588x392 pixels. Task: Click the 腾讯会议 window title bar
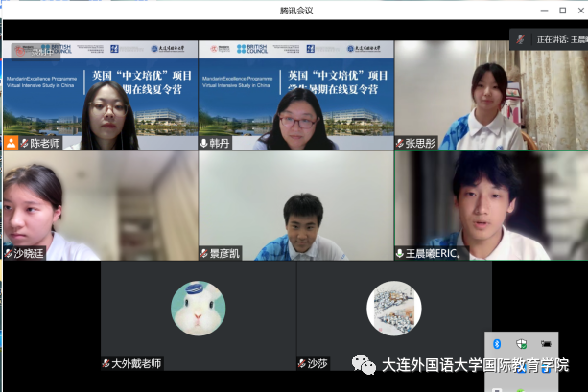294,11
